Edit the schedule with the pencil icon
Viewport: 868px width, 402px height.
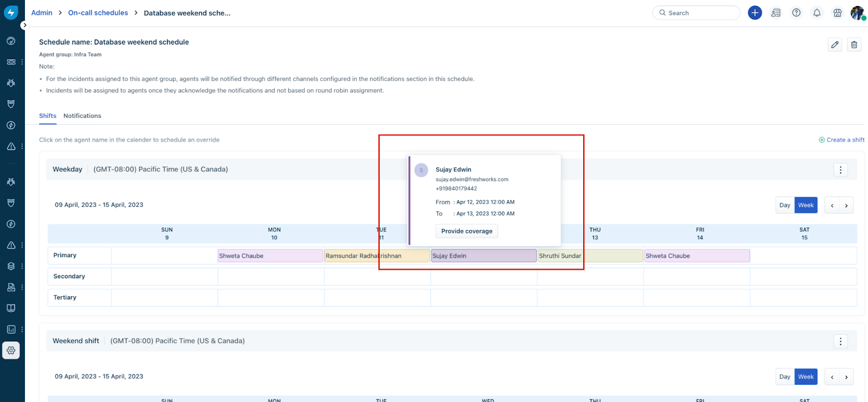835,44
